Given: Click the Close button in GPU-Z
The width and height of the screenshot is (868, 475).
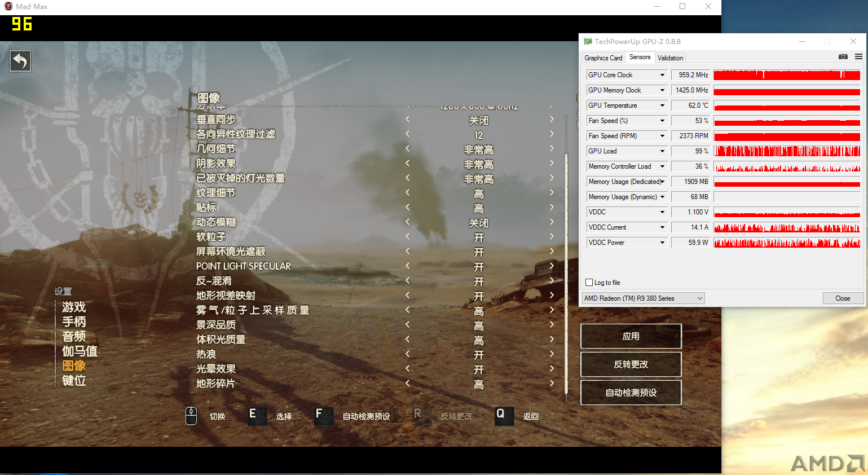Looking at the screenshot, I should [x=843, y=298].
